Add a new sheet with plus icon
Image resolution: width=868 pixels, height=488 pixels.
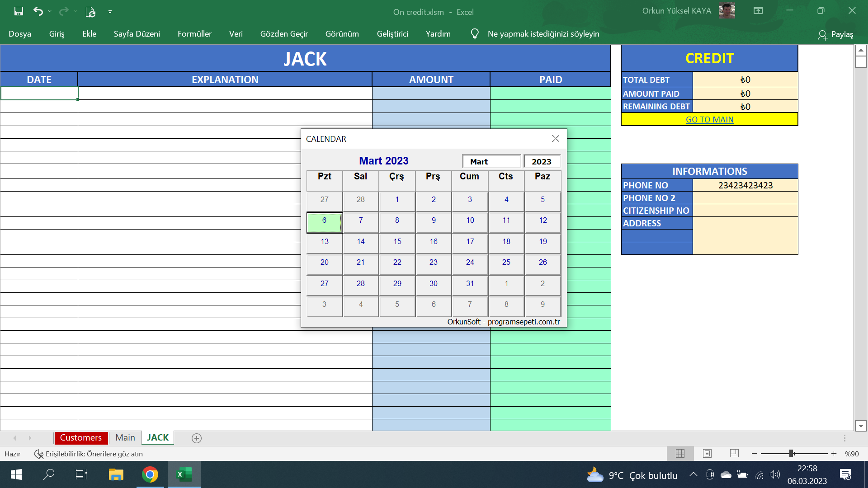tap(196, 438)
